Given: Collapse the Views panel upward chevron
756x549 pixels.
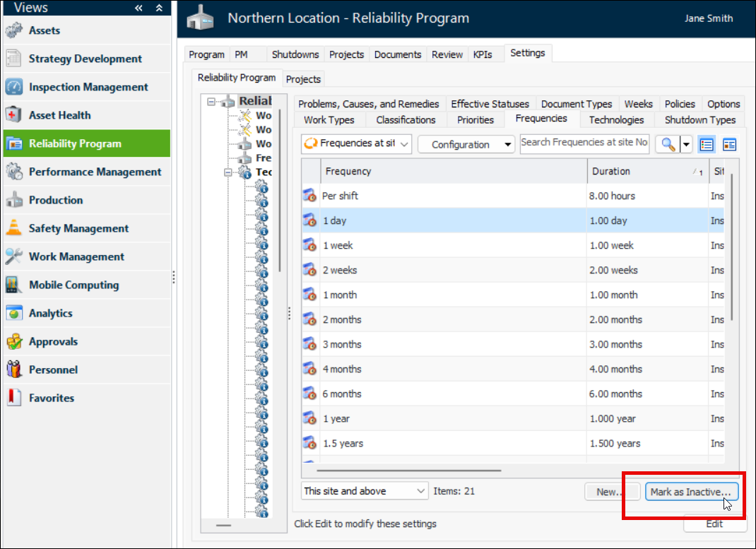Looking at the screenshot, I should pyautogui.click(x=159, y=8).
